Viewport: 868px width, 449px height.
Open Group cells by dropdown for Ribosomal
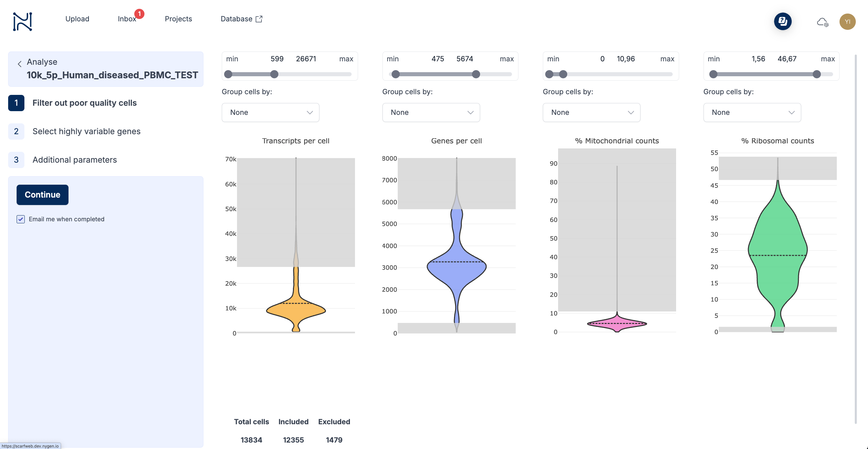click(752, 113)
